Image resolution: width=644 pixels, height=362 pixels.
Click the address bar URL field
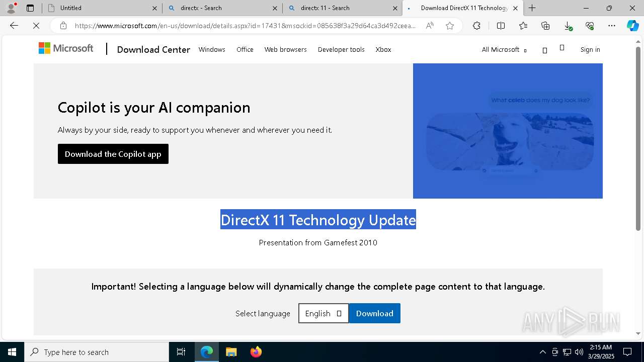(x=246, y=26)
